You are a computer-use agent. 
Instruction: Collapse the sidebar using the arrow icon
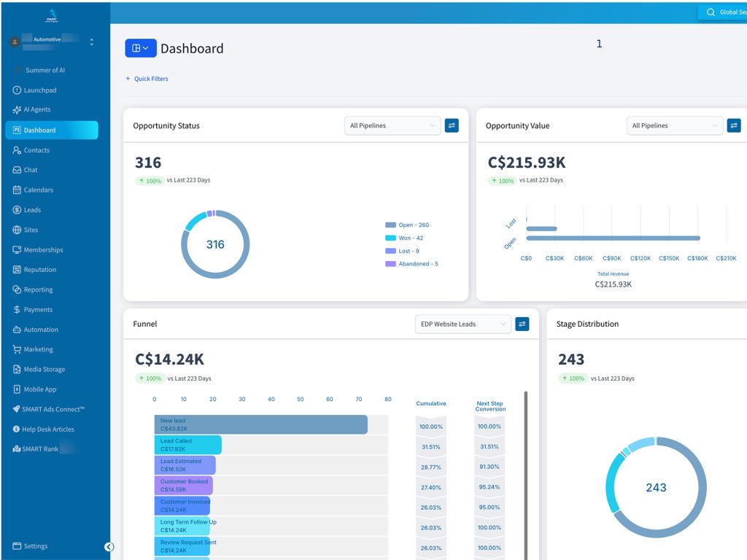[x=109, y=547]
